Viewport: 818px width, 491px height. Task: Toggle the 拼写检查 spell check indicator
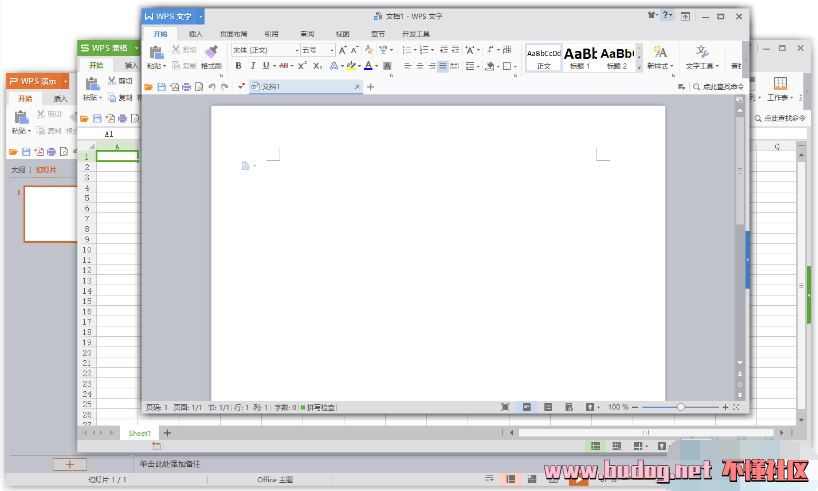click(x=318, y=408)
